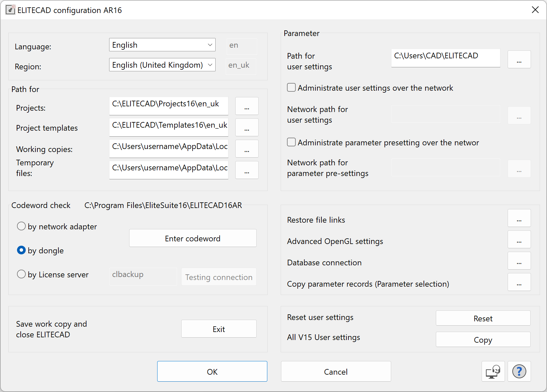Open Advanced OpenGL settings dialog
Viewport: 547px width, 392px height.
(x=519, y=239)
